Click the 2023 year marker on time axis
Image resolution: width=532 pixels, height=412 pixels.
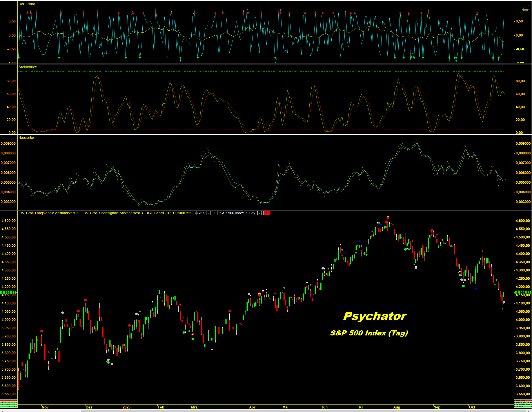pyautogui.click(x=126, y=407)
